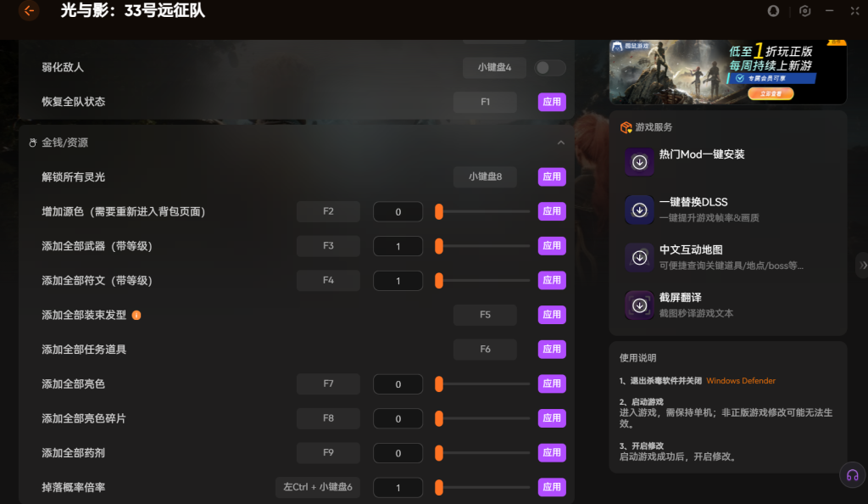This screenshot has height=504, width=868.
Task: Click the orange info icon beside 添加全部装束发型
Action: [x=136, y=315]
